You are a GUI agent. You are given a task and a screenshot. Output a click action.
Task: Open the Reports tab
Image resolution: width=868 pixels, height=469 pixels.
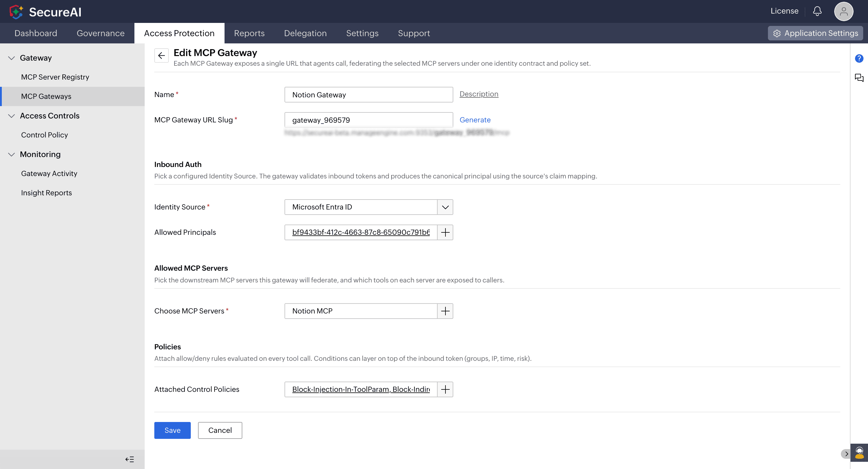[x=249, y=33]
